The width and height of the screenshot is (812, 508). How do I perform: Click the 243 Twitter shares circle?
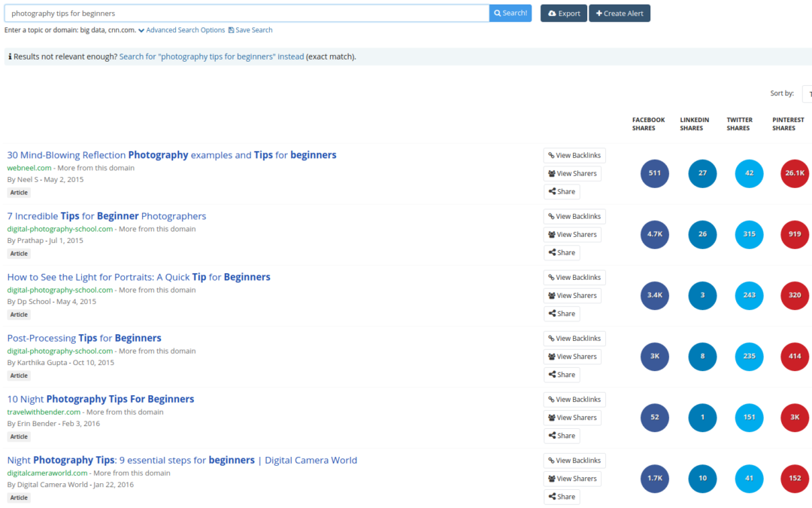click(749, 296)
